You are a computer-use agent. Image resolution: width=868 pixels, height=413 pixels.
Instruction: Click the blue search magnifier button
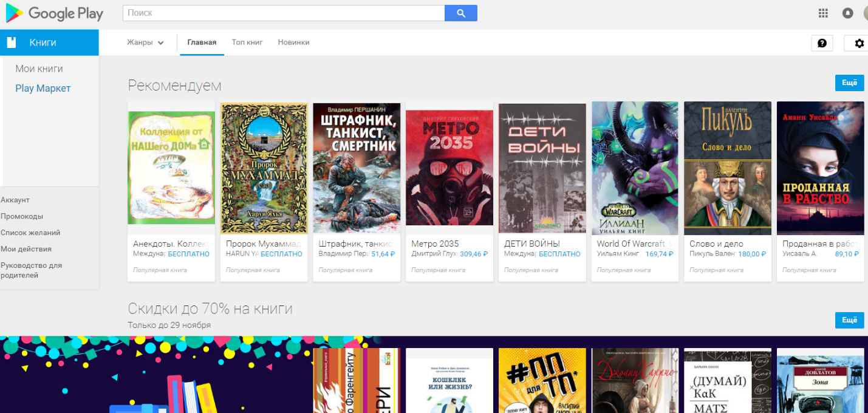point(461,13)
